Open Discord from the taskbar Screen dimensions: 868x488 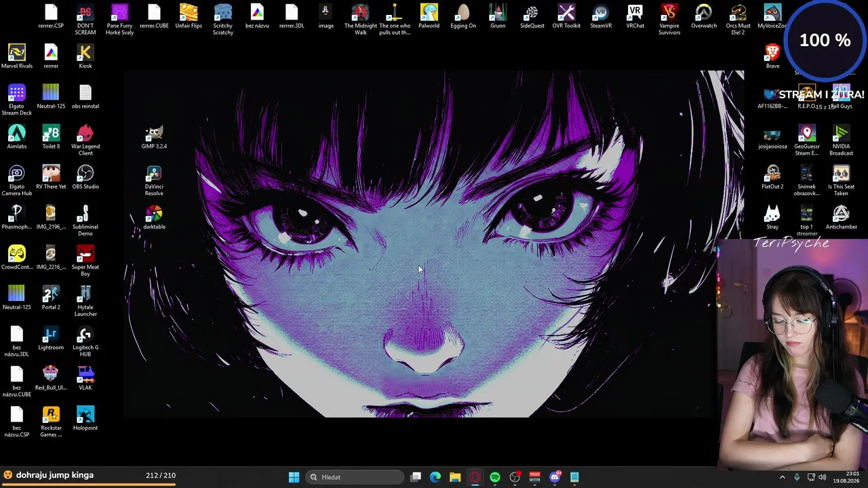(555, 477)
